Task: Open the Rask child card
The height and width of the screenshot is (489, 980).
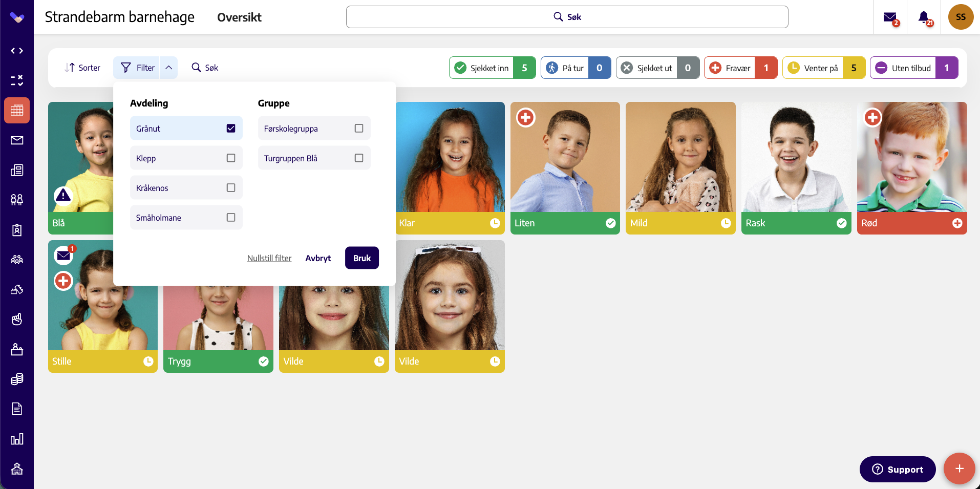Action: click(x=796, y=168)
